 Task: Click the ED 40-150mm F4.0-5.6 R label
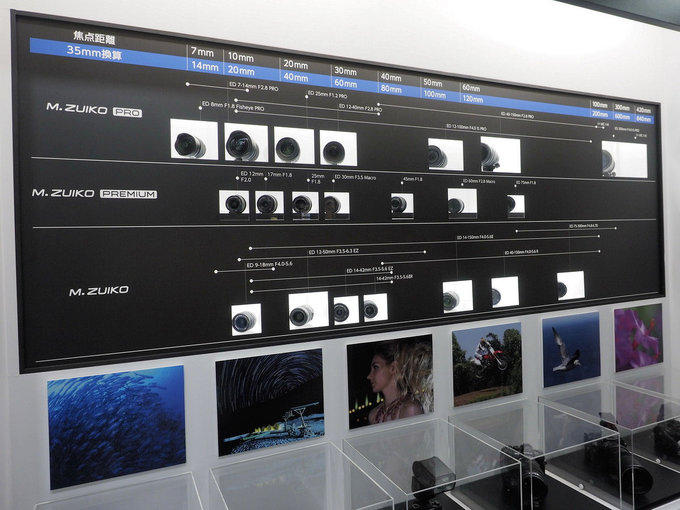point(521,252)
